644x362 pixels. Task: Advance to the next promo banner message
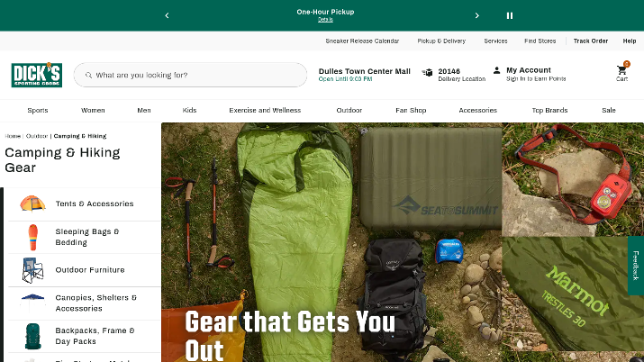(x=476, y=15)
